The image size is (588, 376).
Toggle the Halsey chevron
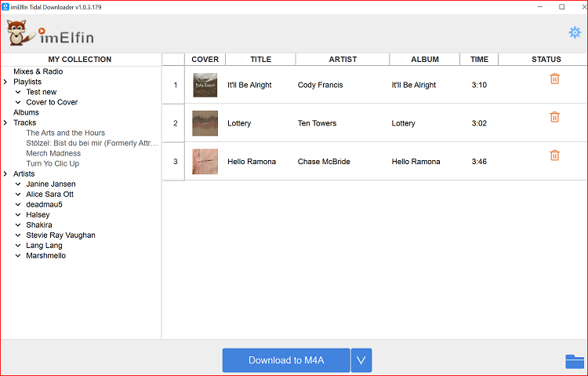coord(17,214)
